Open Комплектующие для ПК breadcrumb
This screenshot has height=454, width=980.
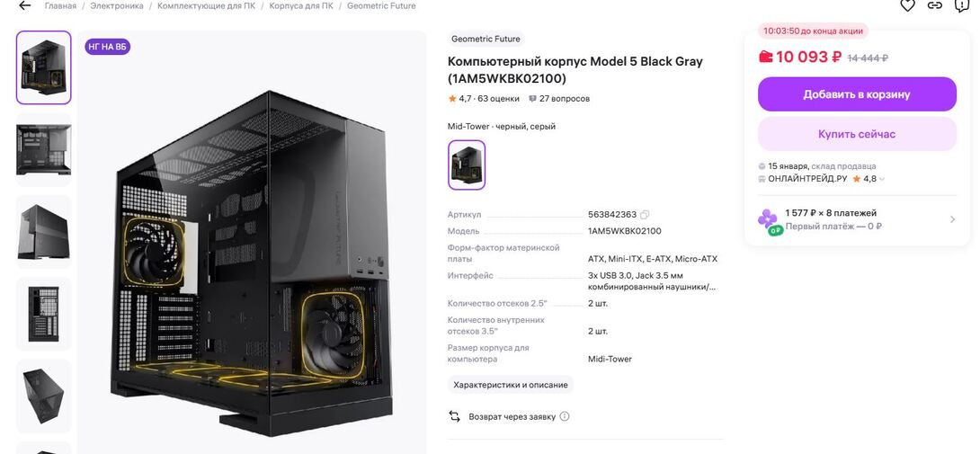click(x=206, y=5)
